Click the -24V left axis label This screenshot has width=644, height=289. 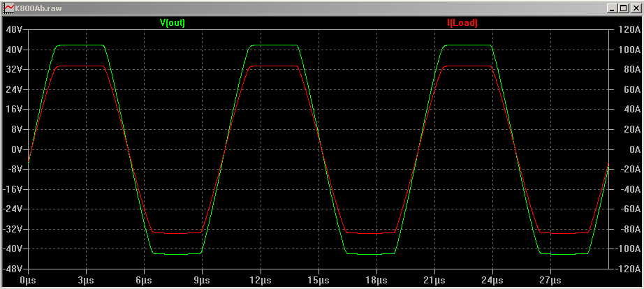[x=13, y=209]
